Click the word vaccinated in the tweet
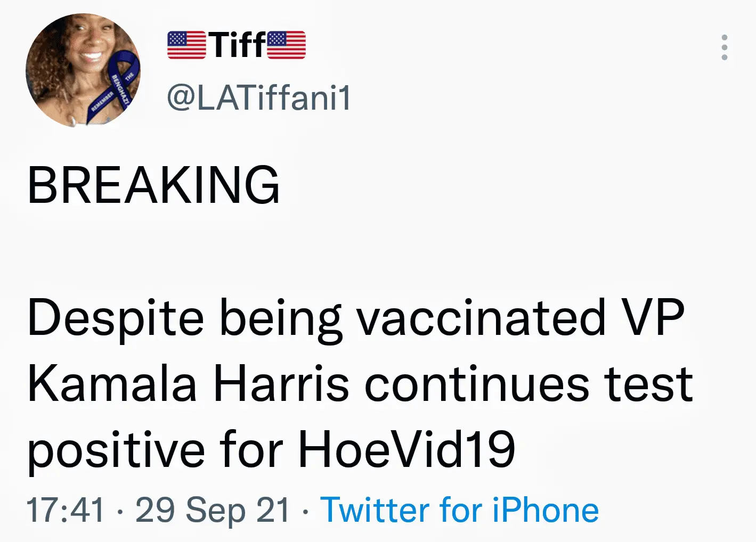 click(x=481, y=318)
